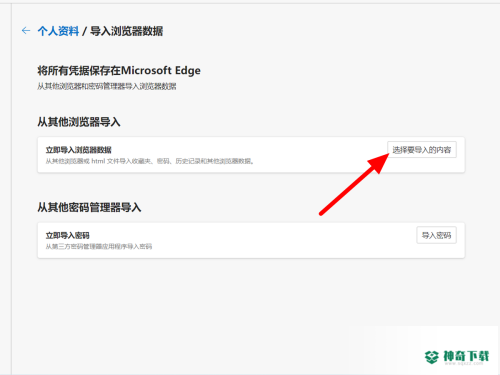Viewport: 500px width, 375px height.
Task: Click the description mentioning html 文件导入收藏夹
Action: 150,161
